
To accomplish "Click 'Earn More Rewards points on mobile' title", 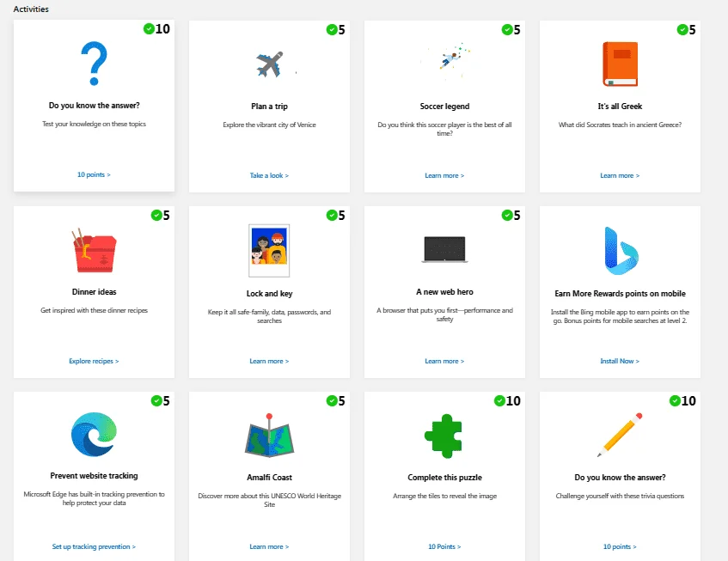I will 620,294.
